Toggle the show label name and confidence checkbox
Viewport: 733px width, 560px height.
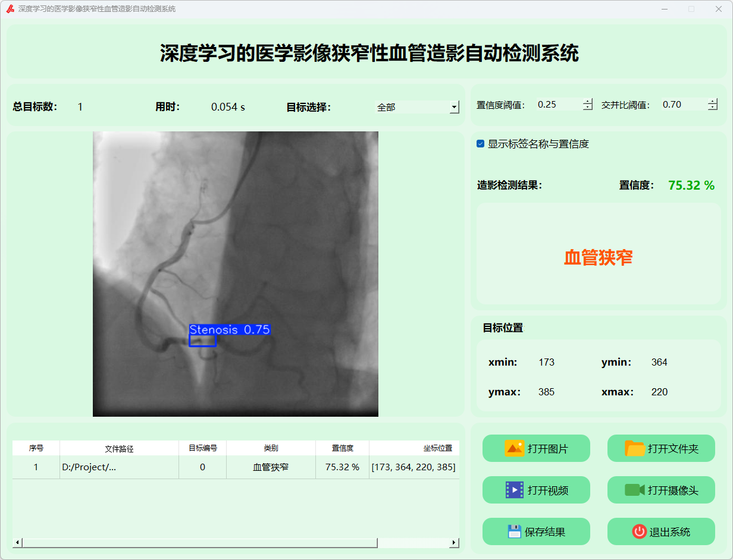481,144
